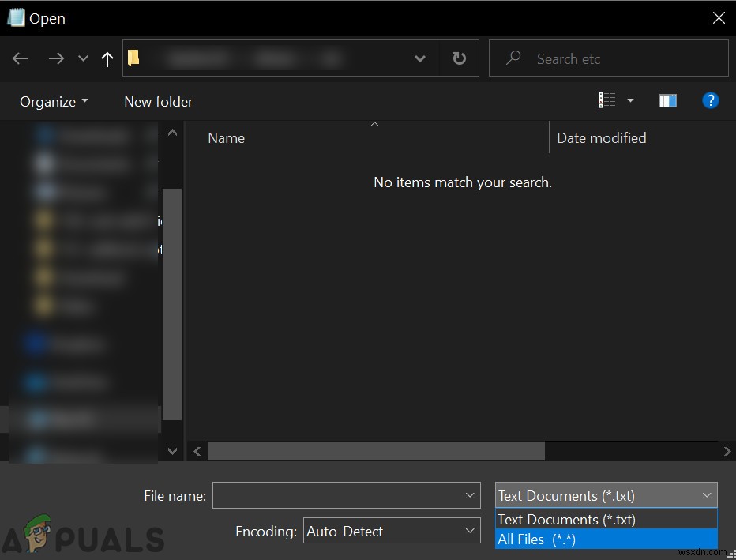Click inside the Search etc box
Viewport: 736px width, 560px height.
click(608, 58)
